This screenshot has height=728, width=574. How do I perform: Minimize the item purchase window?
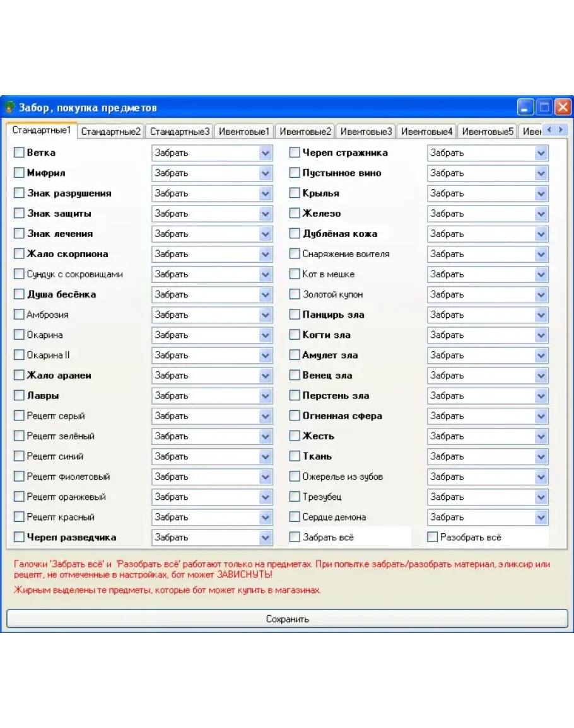pos(525,107)
